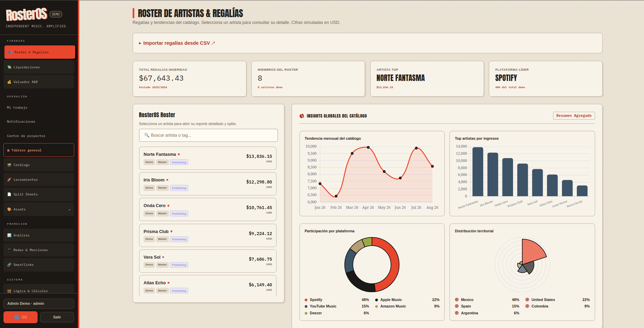Screen dimensions: 644x328
Task: Click the Liquidaciones money icon
Action: pyautogui.click(x=9, y=67)
